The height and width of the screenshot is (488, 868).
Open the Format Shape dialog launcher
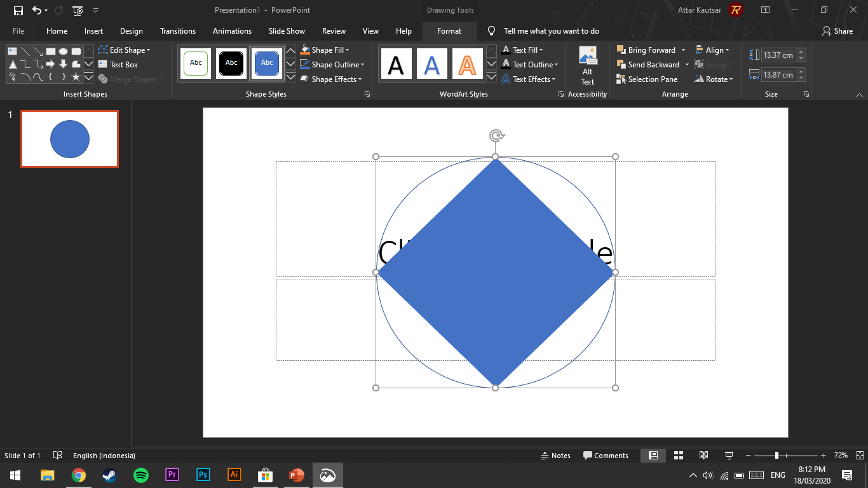pyautogui.click(x=367, y=94)
